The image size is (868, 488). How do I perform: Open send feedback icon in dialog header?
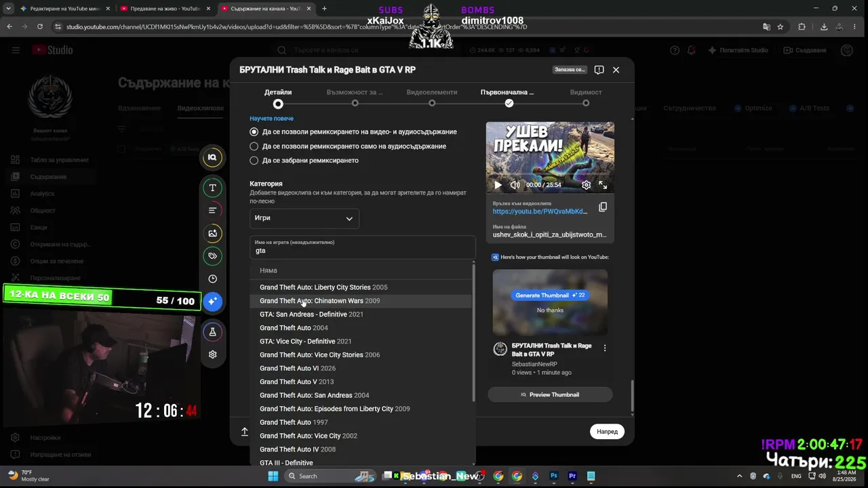tap(599, 70)
